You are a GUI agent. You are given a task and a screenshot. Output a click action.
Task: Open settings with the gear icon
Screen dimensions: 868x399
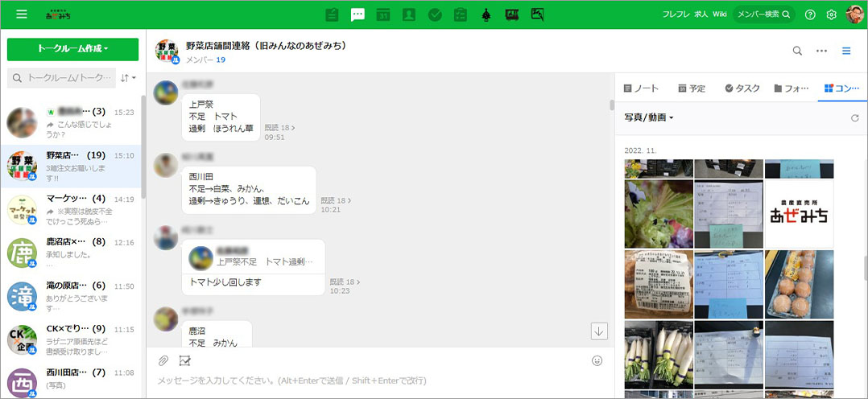832,14
